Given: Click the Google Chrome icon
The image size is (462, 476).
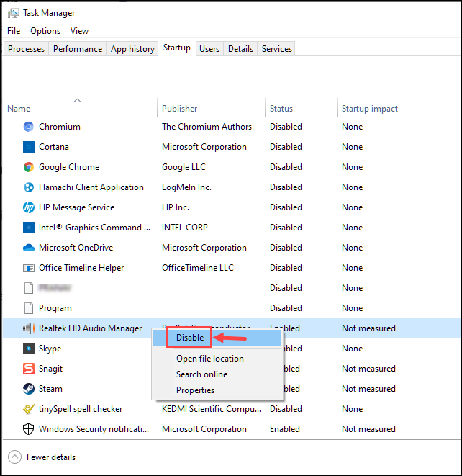Looking at the screenshot, I should [29, 167].
